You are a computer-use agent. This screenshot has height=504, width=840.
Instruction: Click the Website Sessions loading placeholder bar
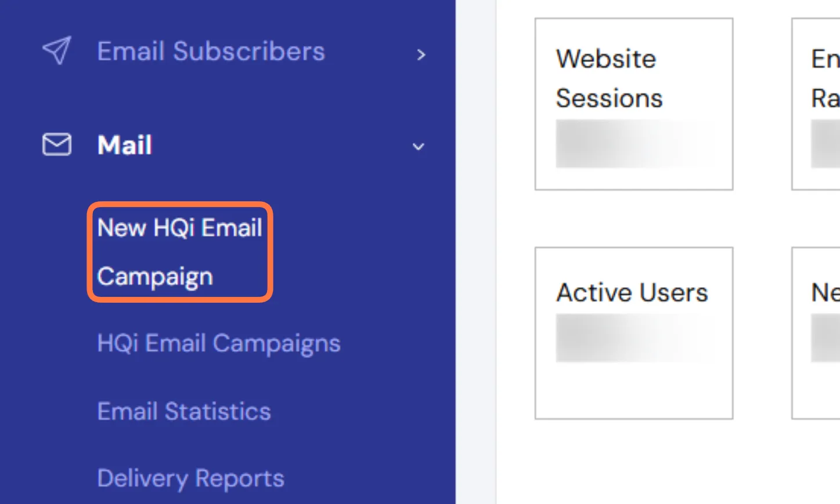pos(634,144)
